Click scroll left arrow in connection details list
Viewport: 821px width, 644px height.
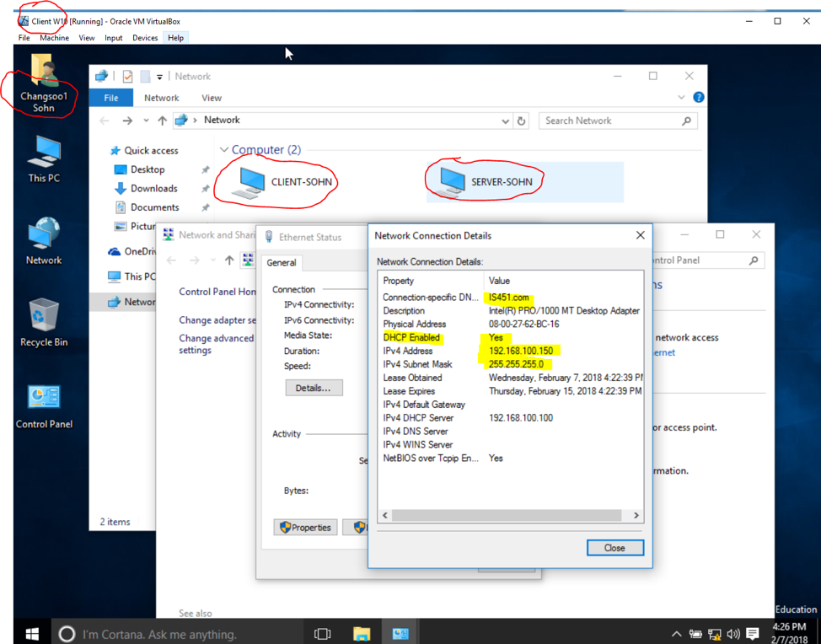(385, 515)
